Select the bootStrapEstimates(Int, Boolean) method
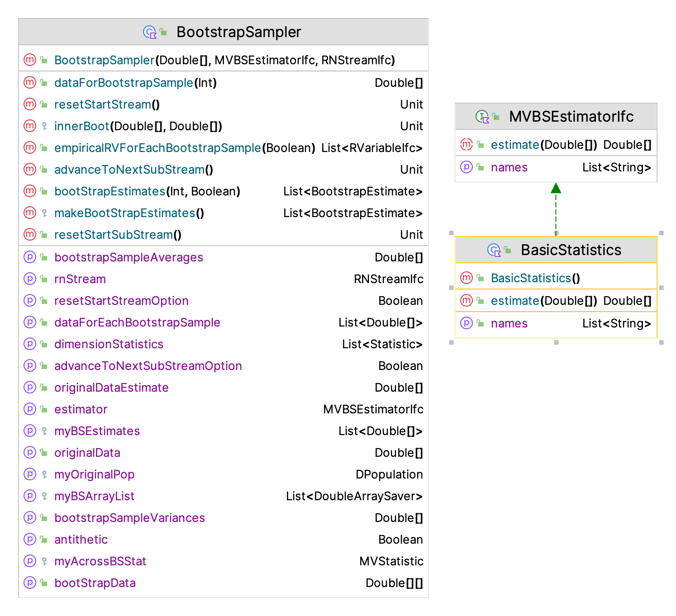 pyautogui.click(x=147, y=191)
